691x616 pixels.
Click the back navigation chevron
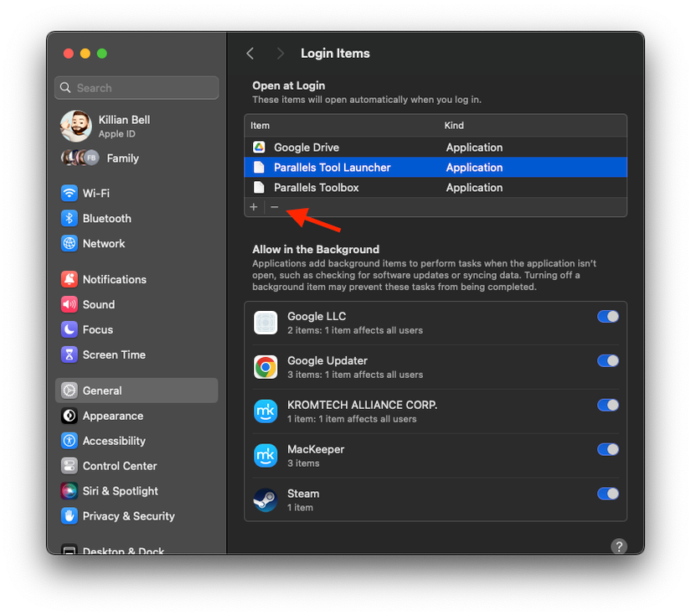coord(250,53)
